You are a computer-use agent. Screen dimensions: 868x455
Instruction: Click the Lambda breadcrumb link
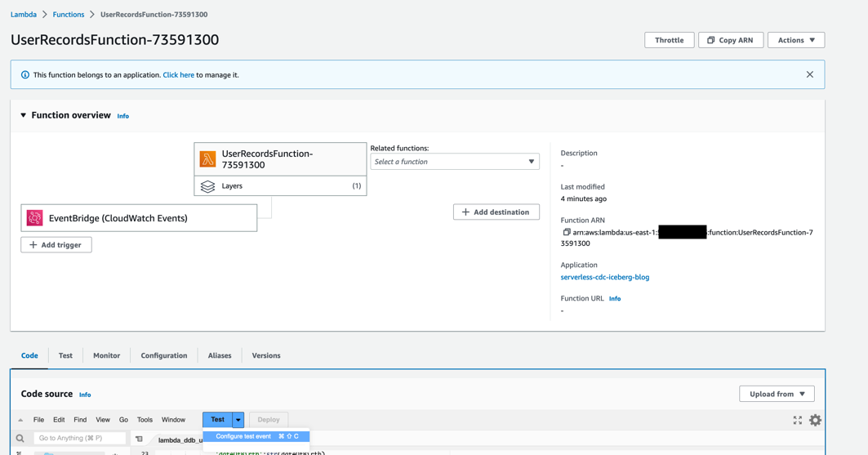click(23, 15)
